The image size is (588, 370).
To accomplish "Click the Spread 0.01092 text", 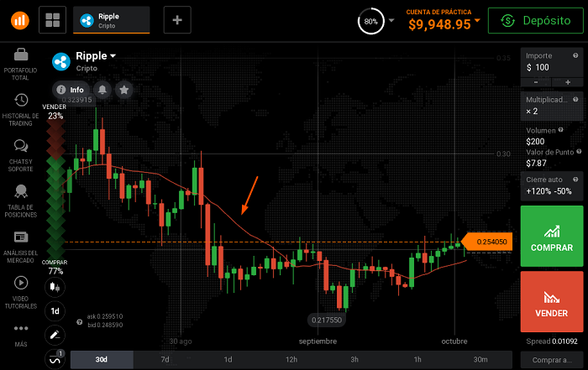I will pos(552,341).
